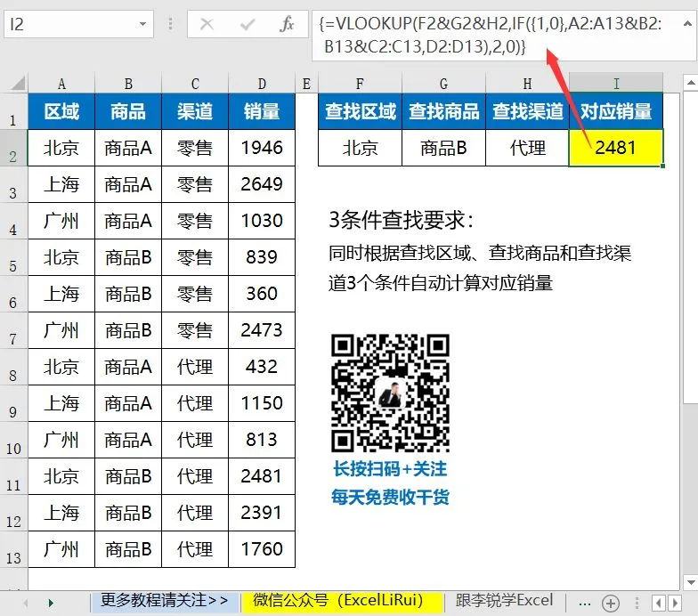Select row 13 header

coord(13,549)
